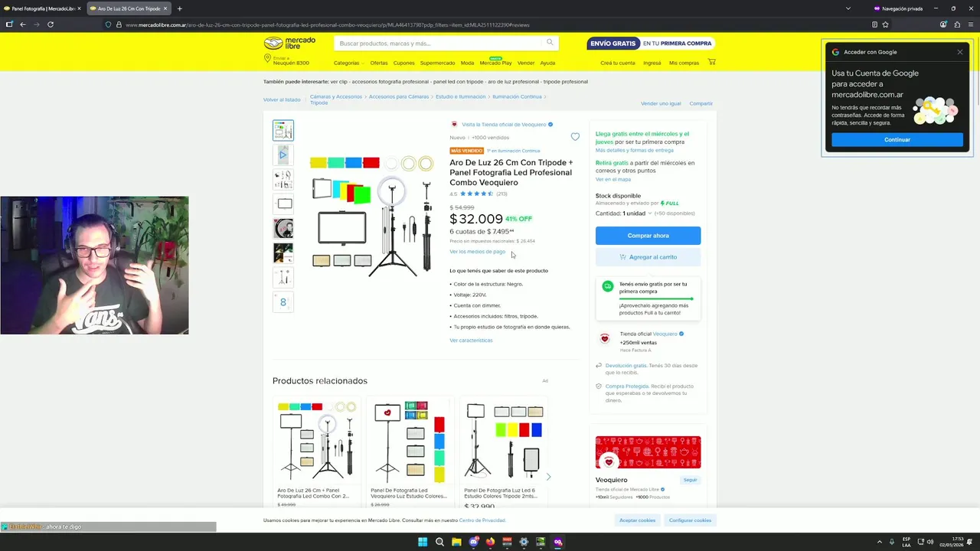Click the volume icon in system tray
The height and width of the screenshot is (551, 980).
coord(930,542)
